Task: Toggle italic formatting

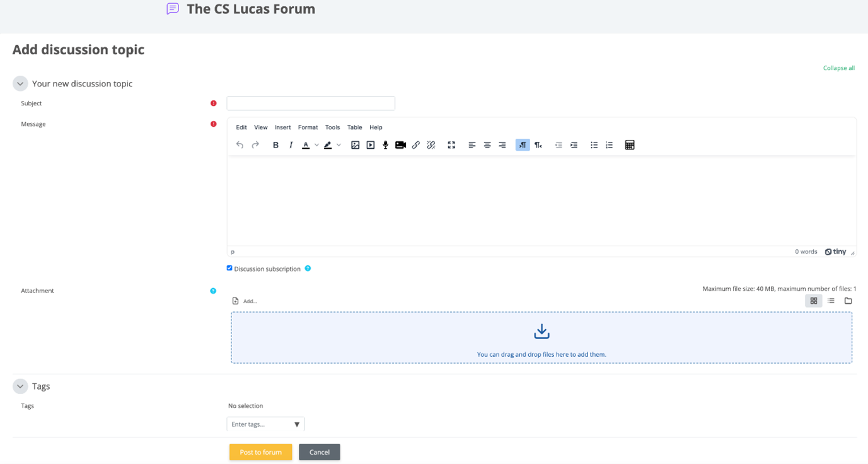Action: pos(291,145)
